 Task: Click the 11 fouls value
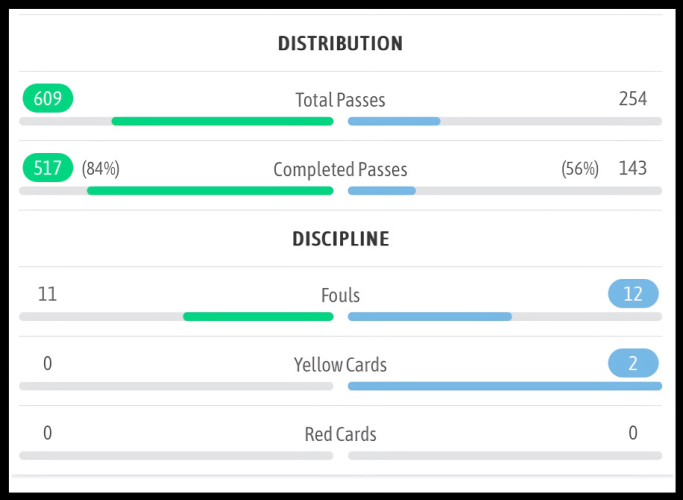click(x=47, y=294)
